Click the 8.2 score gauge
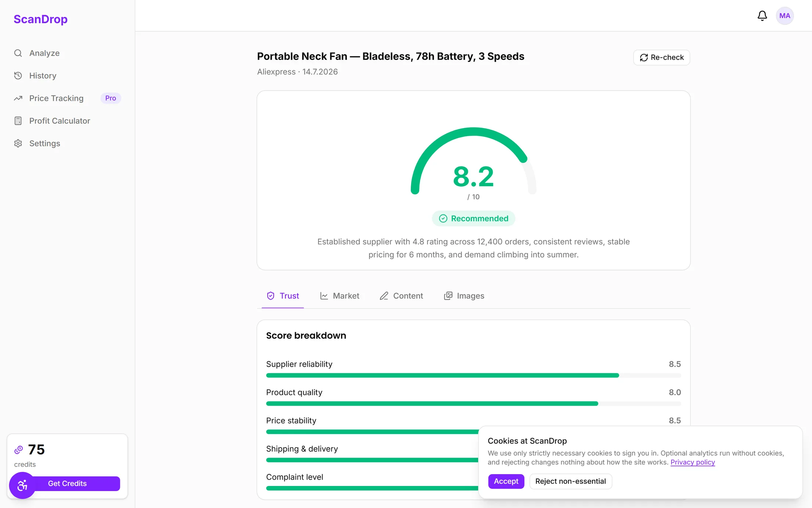This screenshot has height=508, width=812. pos(473,164)
